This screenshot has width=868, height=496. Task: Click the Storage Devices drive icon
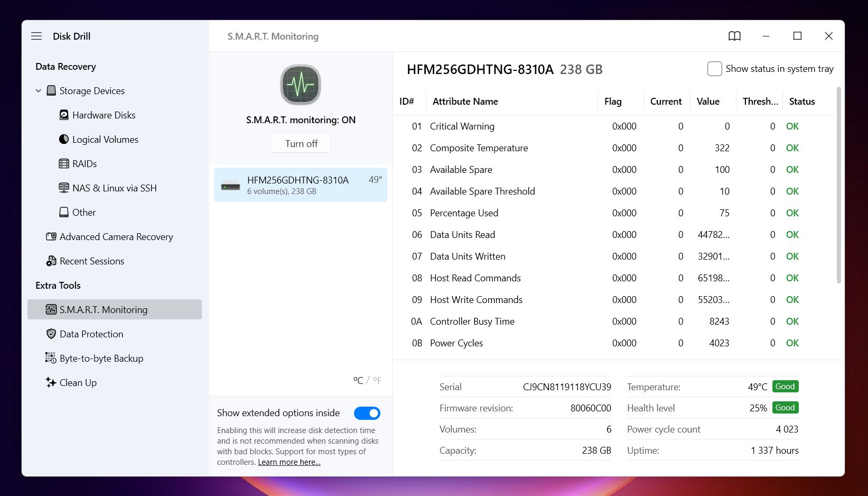click(51, 90)
